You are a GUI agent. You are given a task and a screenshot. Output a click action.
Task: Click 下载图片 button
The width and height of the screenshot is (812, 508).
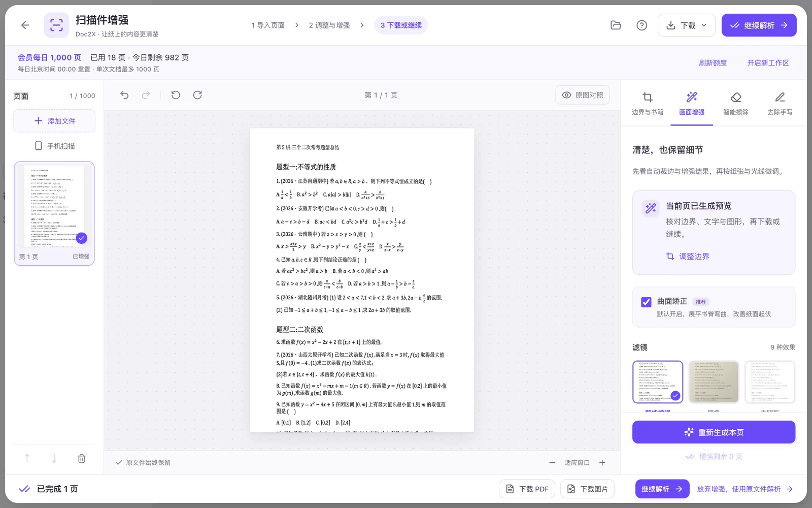pyautogui.click(x=587, y=489)
